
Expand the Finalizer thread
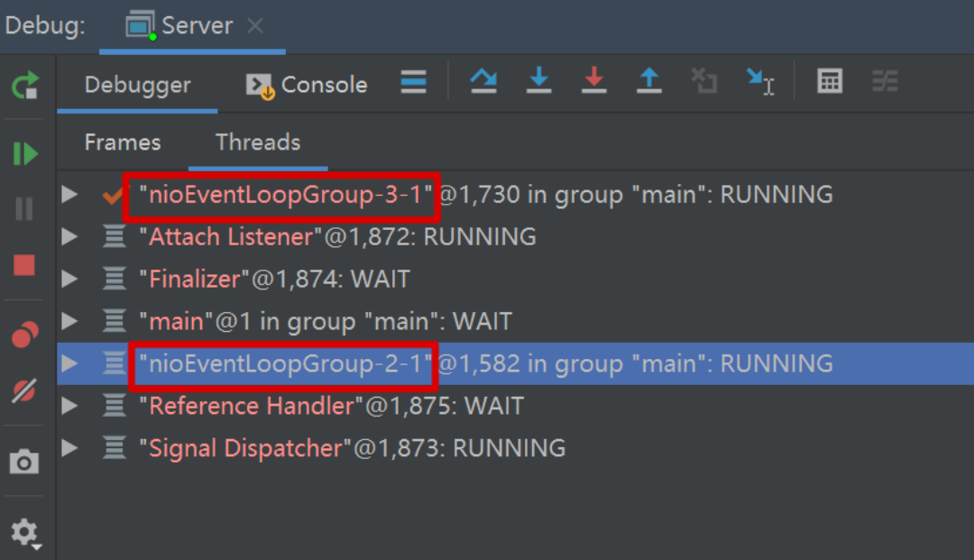(x=69, y=279)
